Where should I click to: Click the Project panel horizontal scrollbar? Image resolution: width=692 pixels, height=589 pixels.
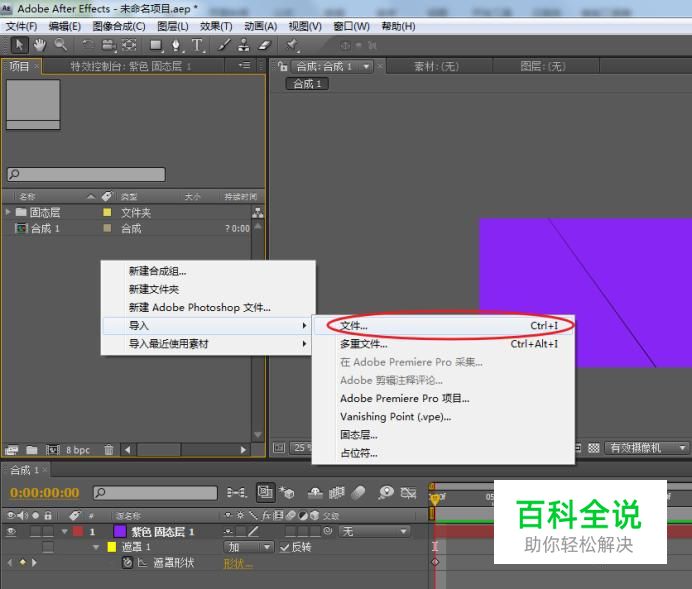tap(185, 450)
